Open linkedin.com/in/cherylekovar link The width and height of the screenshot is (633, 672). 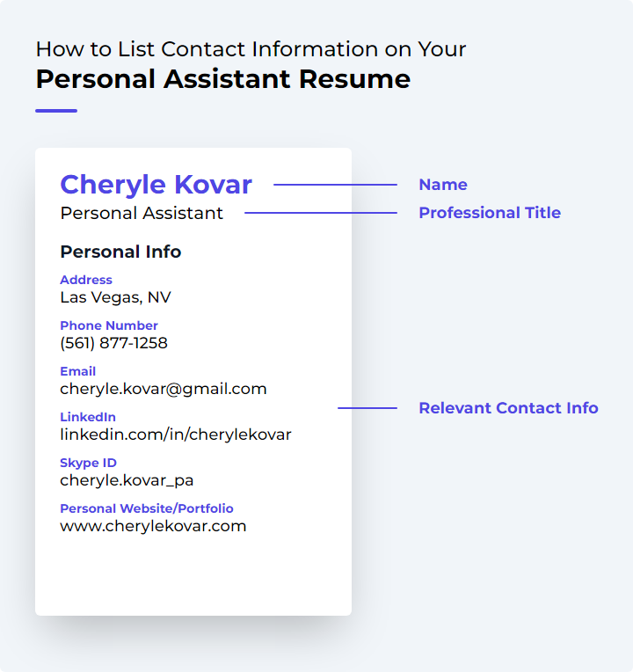[176, 435]
